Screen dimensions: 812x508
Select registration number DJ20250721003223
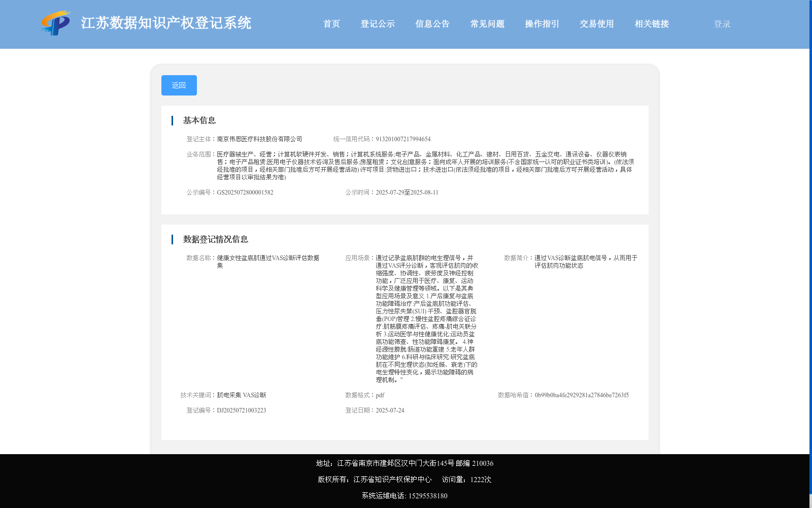pyautogui.click(x=242, y=410)
